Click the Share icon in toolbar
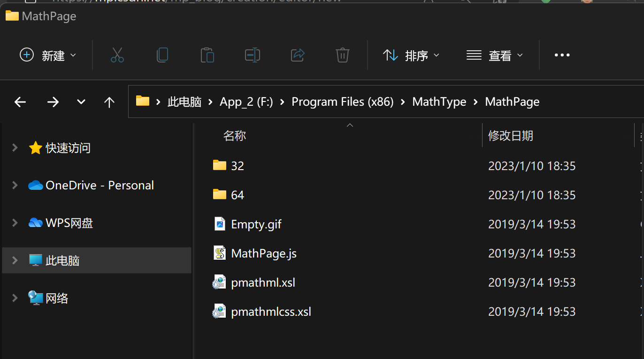This screenshot has height=359, width=644. click(x=298, y=55)
